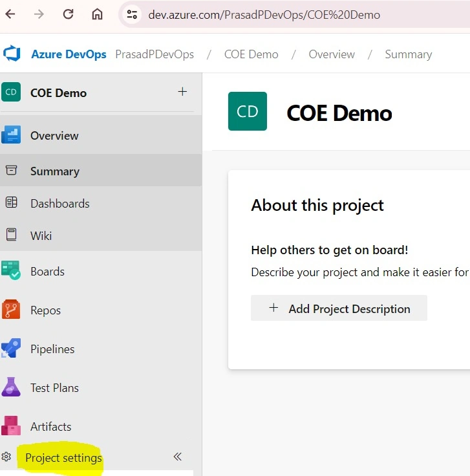Click the Azure DevOps logo icon

[x=12, y=54]
